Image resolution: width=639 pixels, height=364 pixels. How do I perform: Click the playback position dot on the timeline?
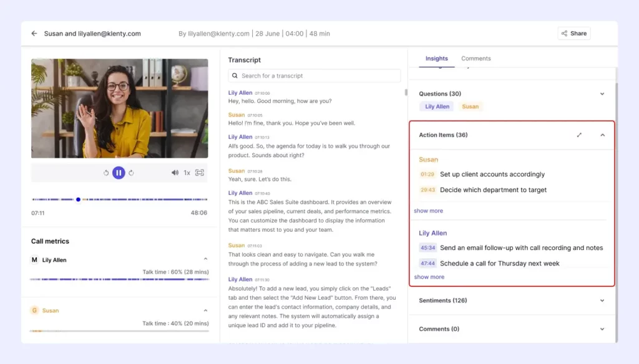(x=78, y=199)
